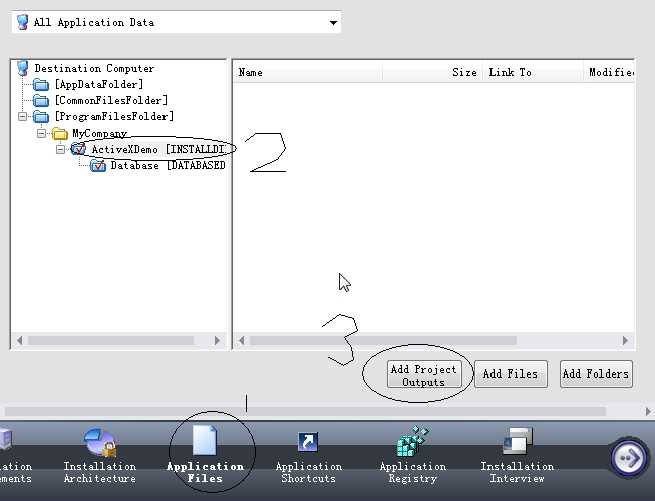
Task: Click the Installation Architecture icon
Action: click(99, 442)
